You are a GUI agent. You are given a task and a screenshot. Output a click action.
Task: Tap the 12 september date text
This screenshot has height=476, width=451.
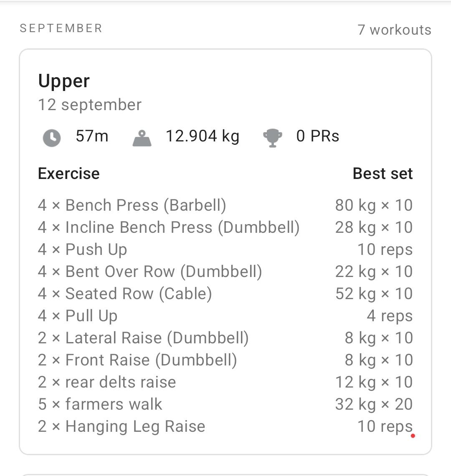click(x=90, y=105)
